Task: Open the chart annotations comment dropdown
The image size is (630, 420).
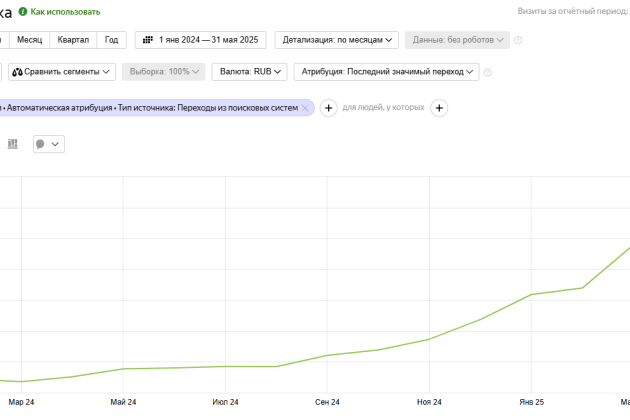Action: click(x=48, y=144)
